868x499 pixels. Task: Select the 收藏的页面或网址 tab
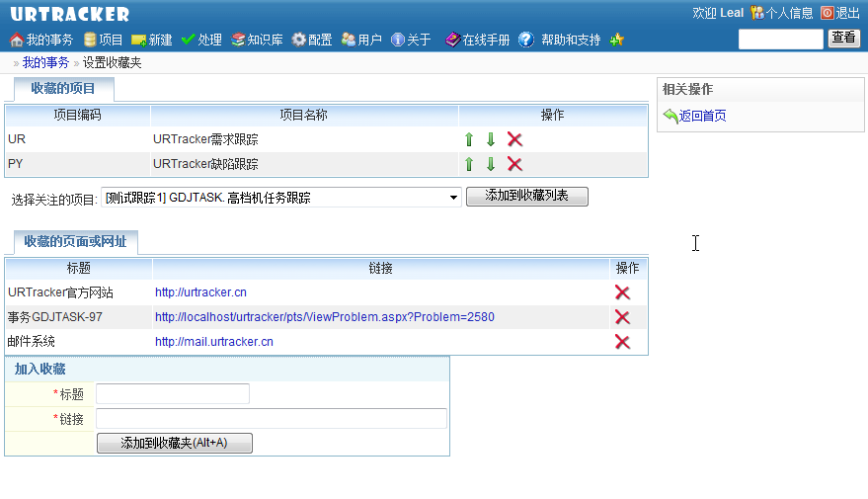click(x=75, y=242)
